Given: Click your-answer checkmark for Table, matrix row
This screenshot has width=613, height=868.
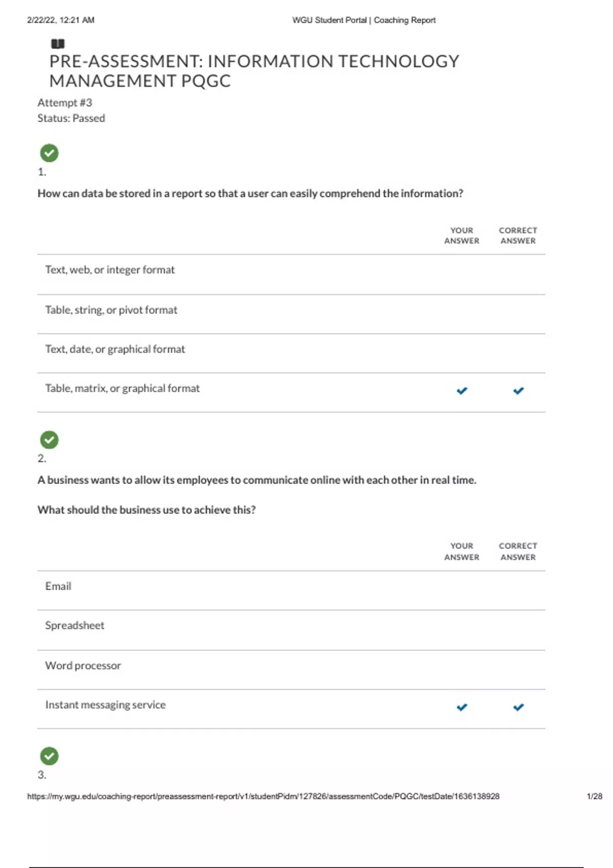Looking at the screenshot, I should 462,391.
